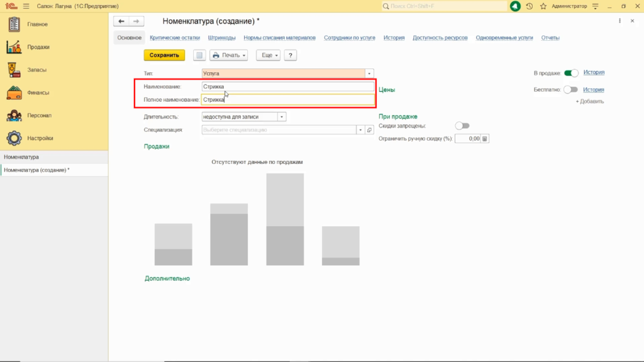Expand the Специализация dropdown arrow
The image size is (644, 362).
coord(360,130)
